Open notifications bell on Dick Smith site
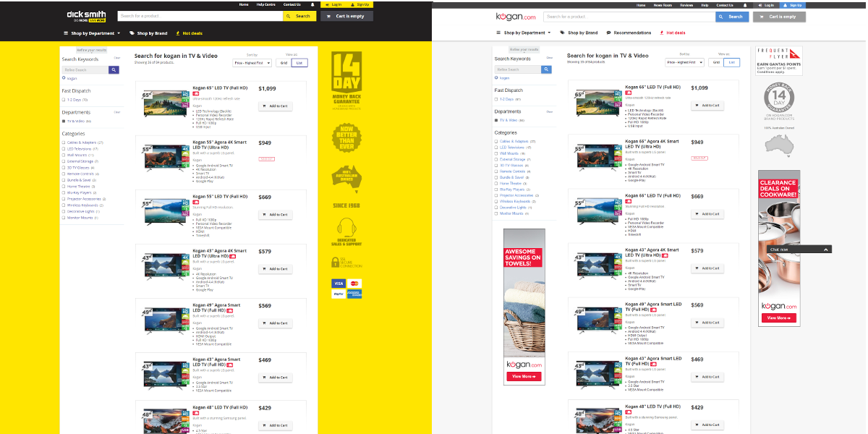868x434 pixels. pos(312,4)
